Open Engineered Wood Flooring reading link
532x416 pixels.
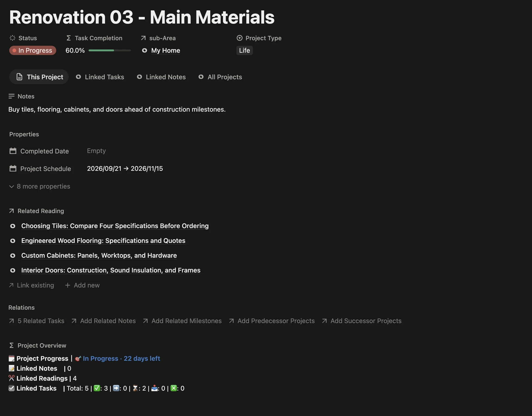[x=103, y=241]
